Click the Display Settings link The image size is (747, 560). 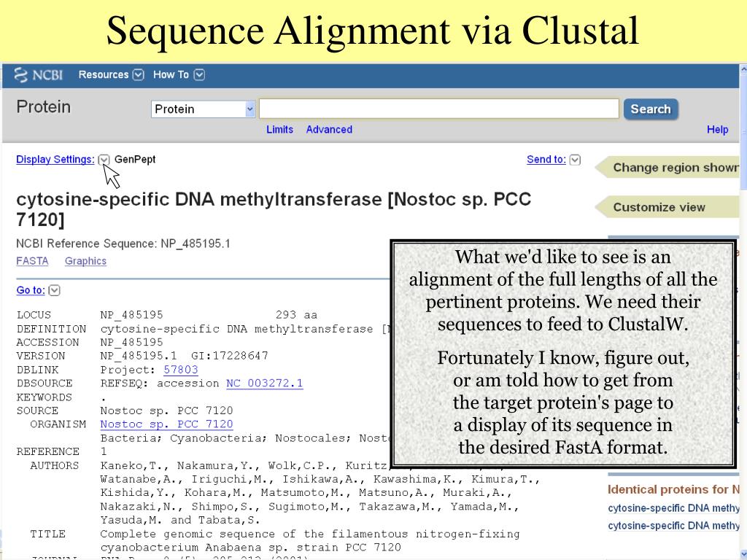pyautogui.click(x=55, y=160)
